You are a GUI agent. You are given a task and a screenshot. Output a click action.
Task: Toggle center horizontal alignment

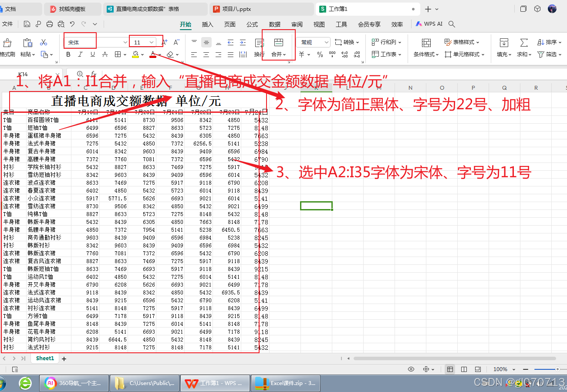point(206,54)
